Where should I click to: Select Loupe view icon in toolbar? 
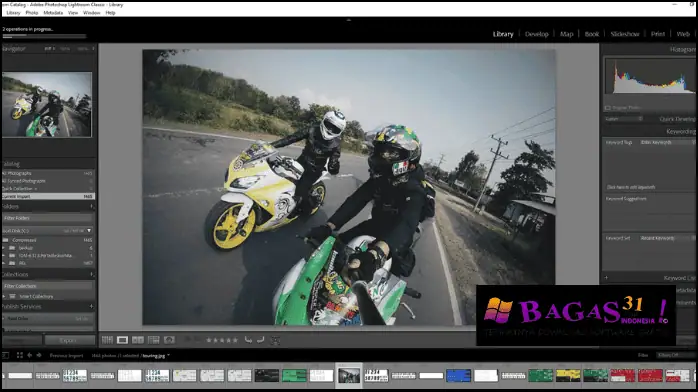click(122, 340)
